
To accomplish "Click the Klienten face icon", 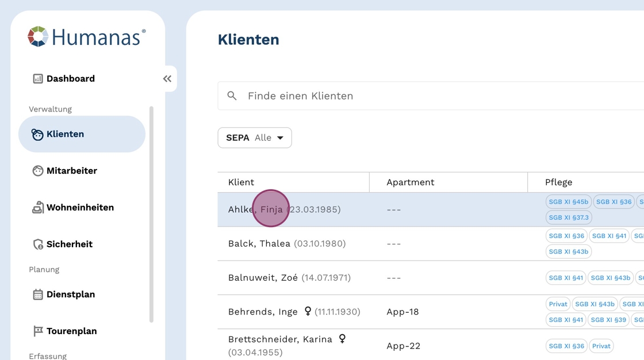I will coord(38,135).
